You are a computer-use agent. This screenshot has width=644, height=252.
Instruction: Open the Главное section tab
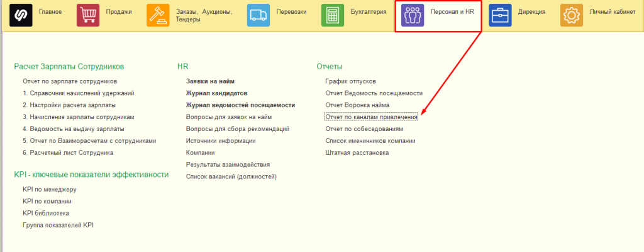coord(50,12)
